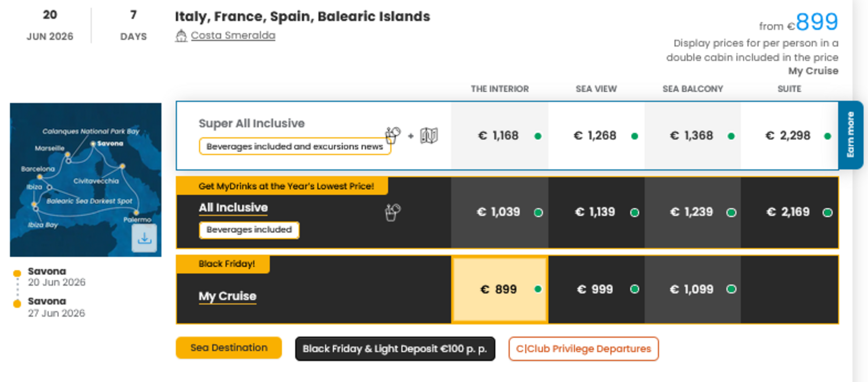Viewport: 868px width, 382px height.
Task: Select the green dot for €1,039 Interior
Action: (538, 212)
